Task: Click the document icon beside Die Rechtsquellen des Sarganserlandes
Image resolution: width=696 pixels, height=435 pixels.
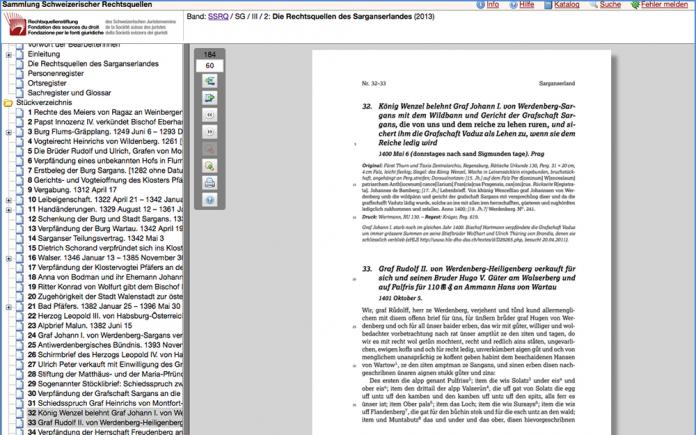Action: tap(20, 64)
